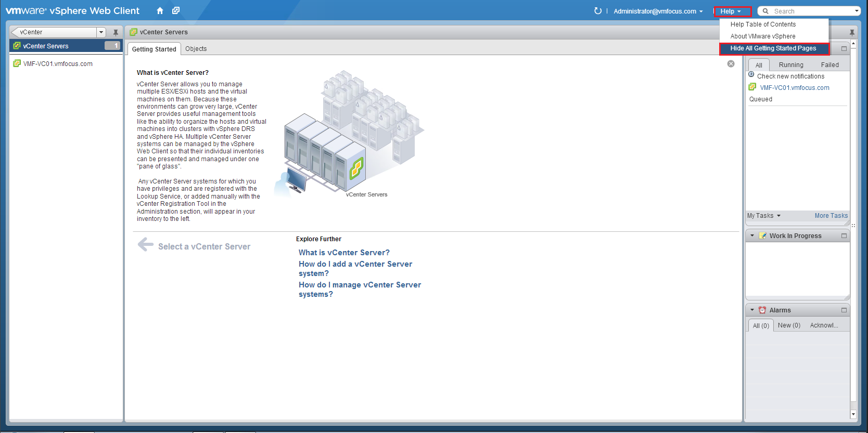Pin the left navigator panel
The image size is (868, 433).
coord(116,32)
